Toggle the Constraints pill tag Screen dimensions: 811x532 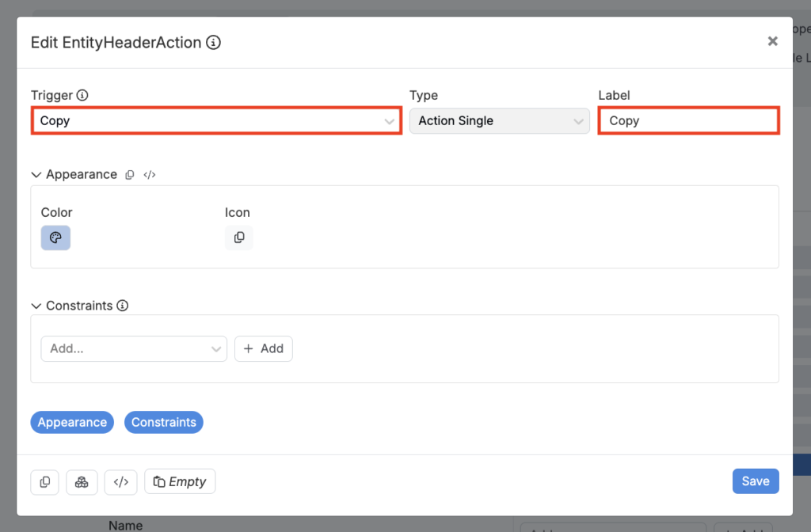[164, 423]
